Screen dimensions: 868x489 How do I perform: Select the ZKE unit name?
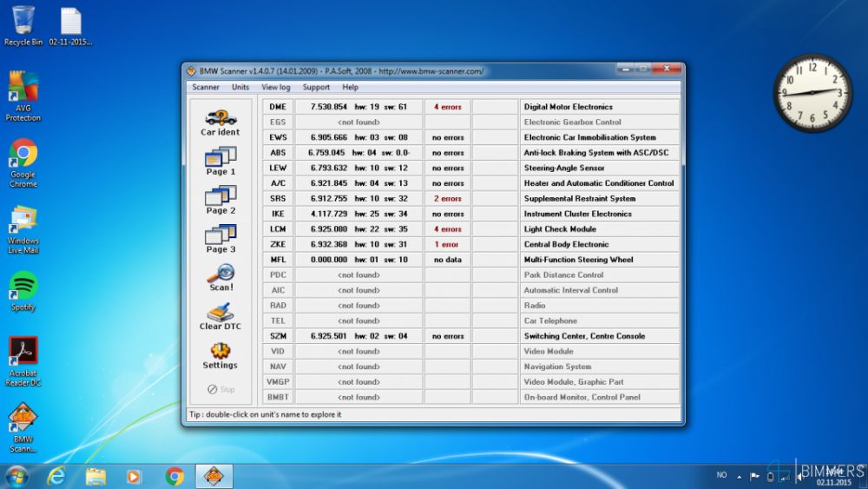click(x=278, y=244)
